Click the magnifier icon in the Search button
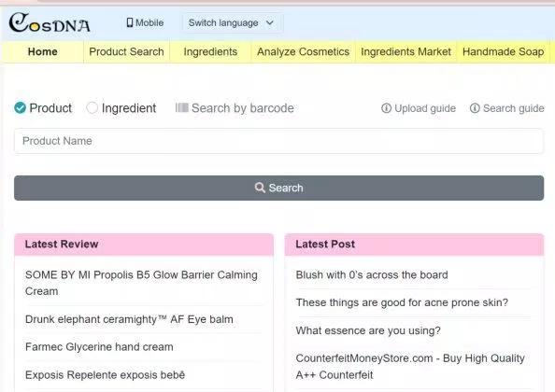The height and width of the screenshot is (392, 555). [x=260, y=188]
